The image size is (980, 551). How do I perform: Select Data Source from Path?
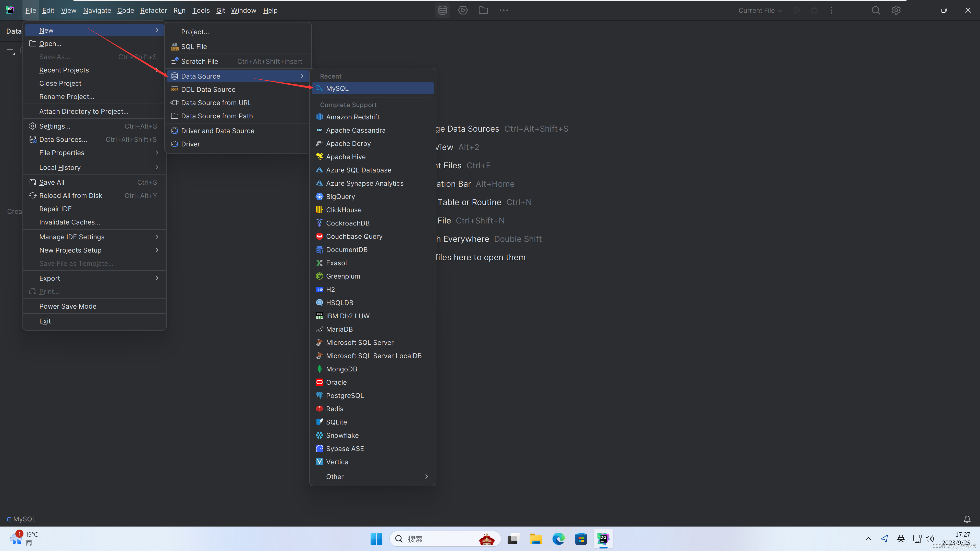pyautogui.click(x=238, y=116)
